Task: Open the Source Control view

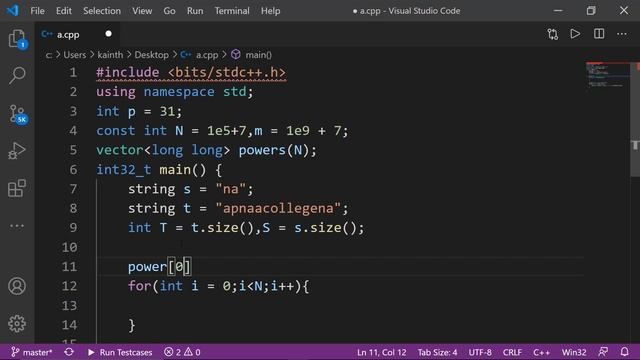Action: tap(18, 114)
